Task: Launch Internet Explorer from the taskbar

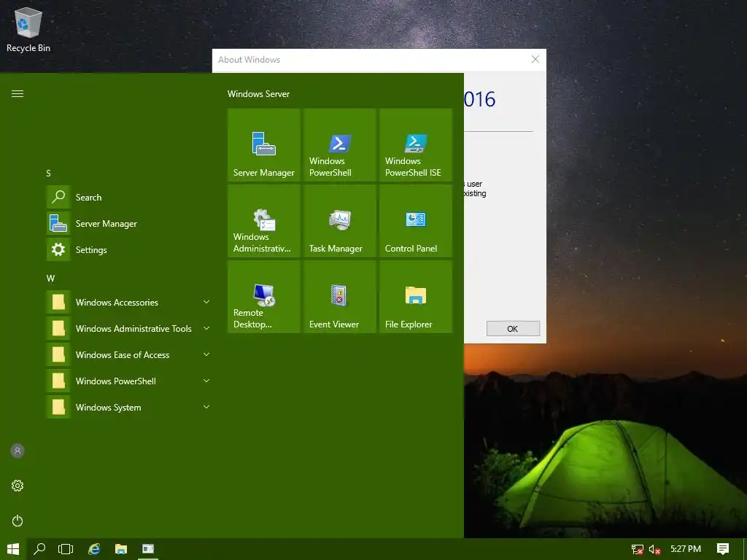Action: tap(94, 549)
